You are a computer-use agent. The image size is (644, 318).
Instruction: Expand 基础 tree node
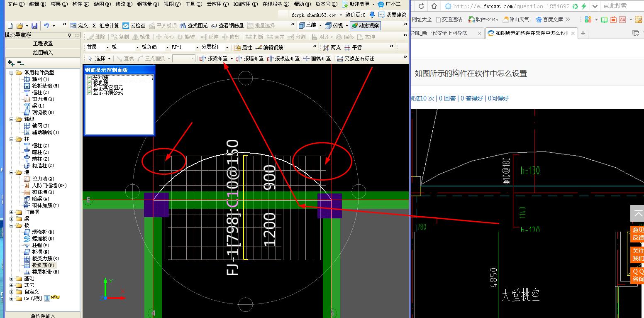coord(12,279)
